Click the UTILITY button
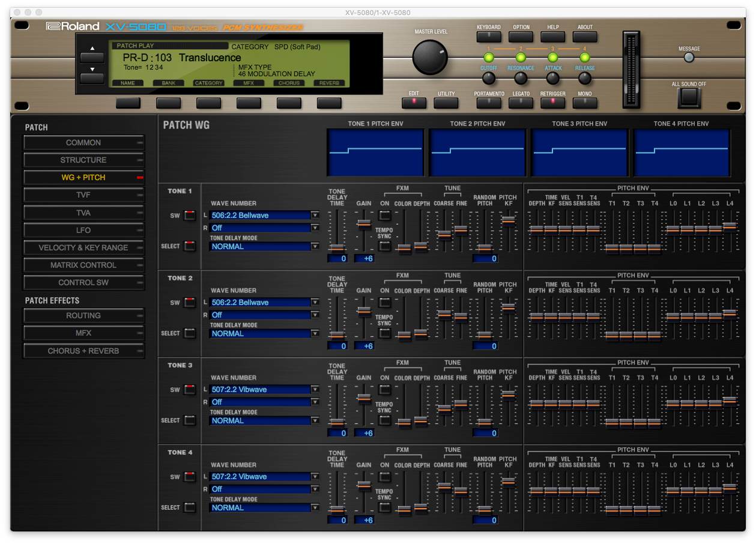The height and width of the screenshot is (544, 756). (446, 103)
